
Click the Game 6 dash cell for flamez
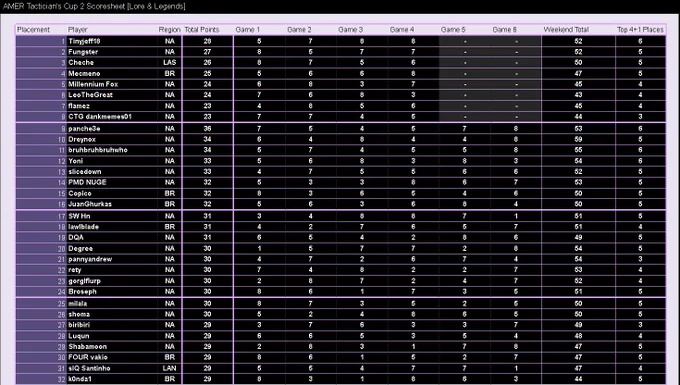[x=516, y=106]
